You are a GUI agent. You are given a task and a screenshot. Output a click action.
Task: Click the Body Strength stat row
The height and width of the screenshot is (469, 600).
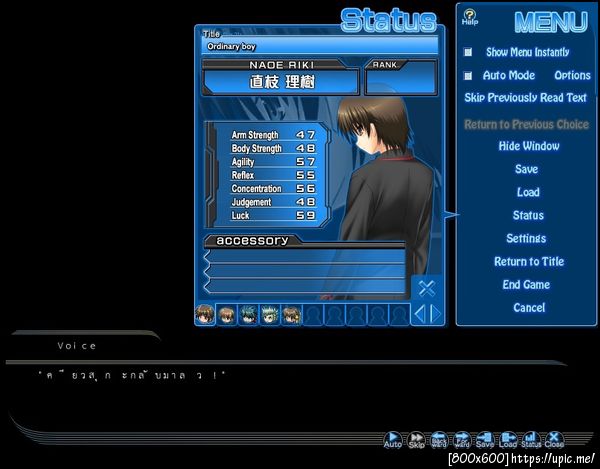(x=273, y=148)
